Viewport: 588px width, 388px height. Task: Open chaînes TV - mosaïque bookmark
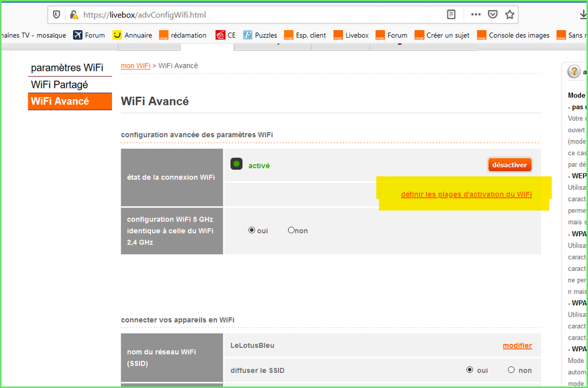[34, 35]
